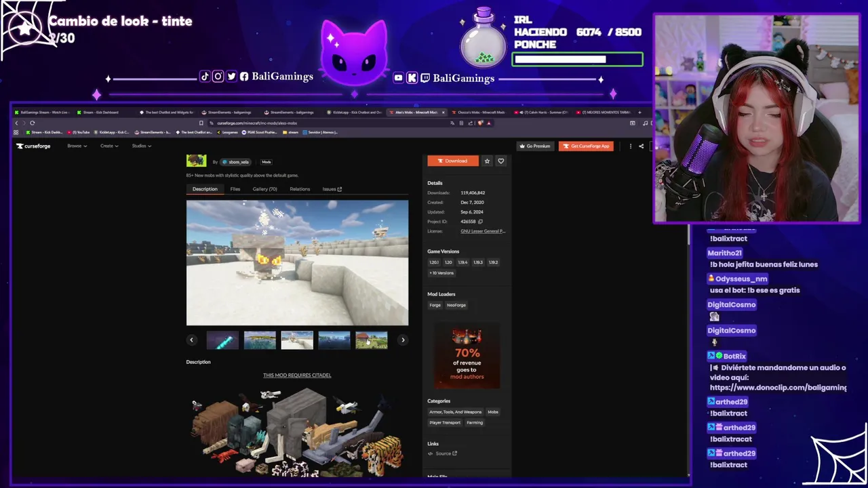The width and height of the screenshot is (868, 488).
Task: Click the Forge mod loader tag
Action: point(435,305)
